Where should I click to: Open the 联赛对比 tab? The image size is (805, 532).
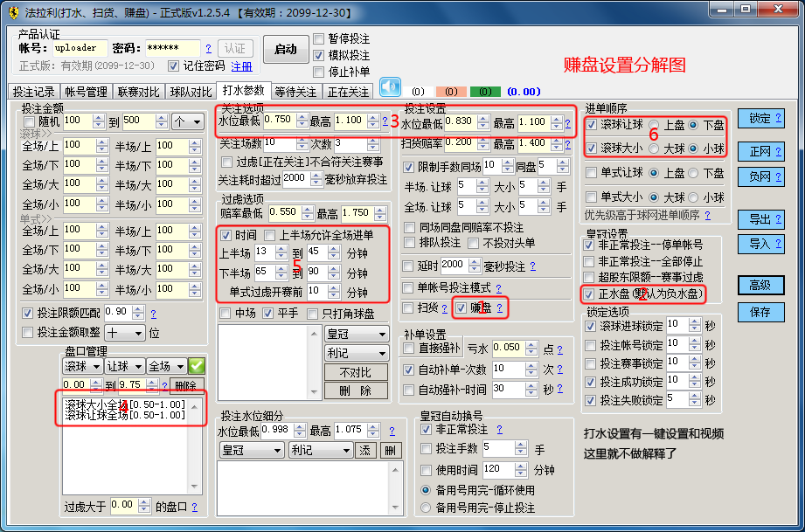(x=139, y=92)
